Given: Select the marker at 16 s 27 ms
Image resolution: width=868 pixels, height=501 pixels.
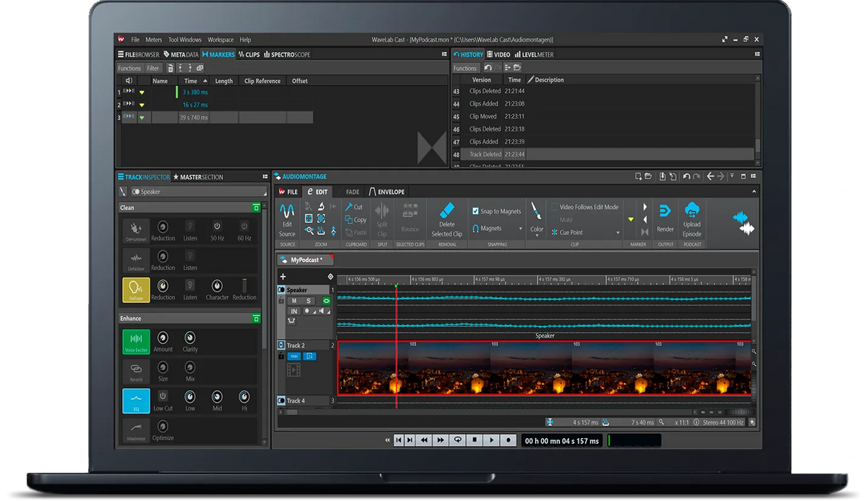Looking at the screenshot, I should click(195, 105).
